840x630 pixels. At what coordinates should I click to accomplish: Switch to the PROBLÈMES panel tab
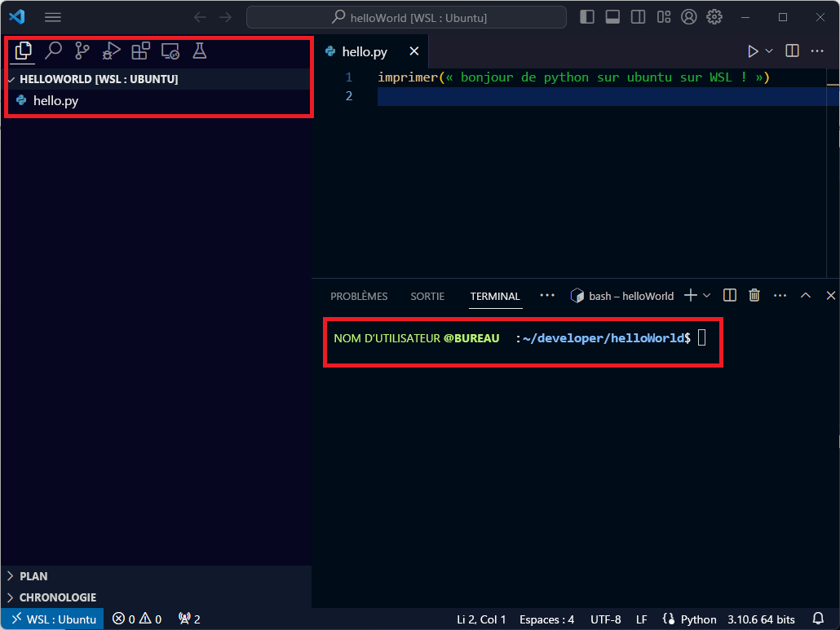pyautogui.click(x=359, y=296)
